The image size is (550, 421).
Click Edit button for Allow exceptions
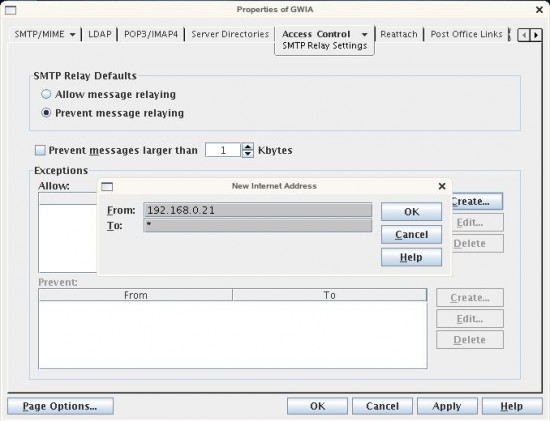click(x=478, y=222)
